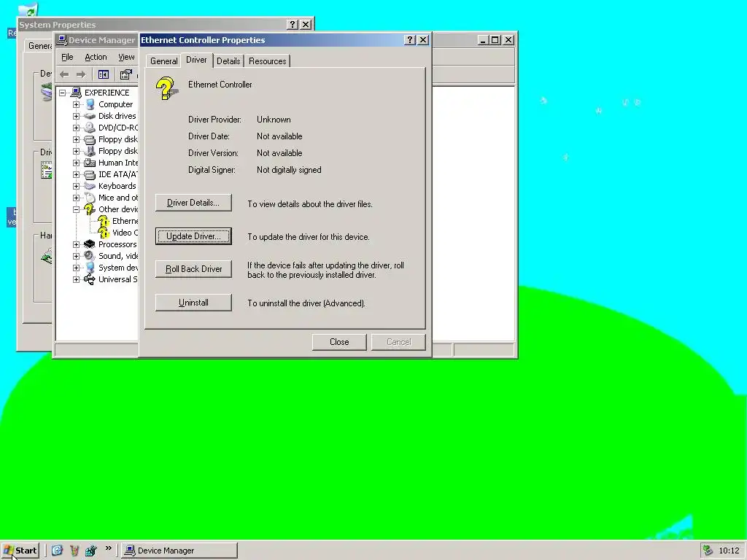
Task: Click the help question-mark button in Ethernet Controller Properties title bar
Action: click(410, 40)
